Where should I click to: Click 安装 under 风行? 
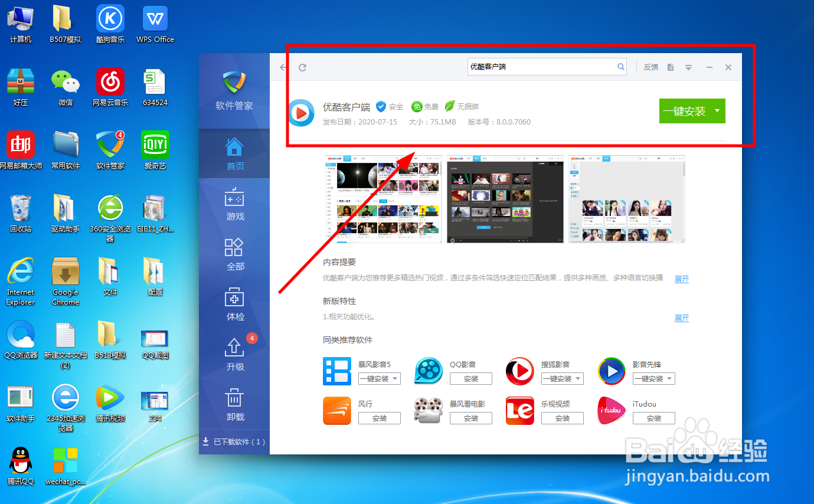[380, 418]
